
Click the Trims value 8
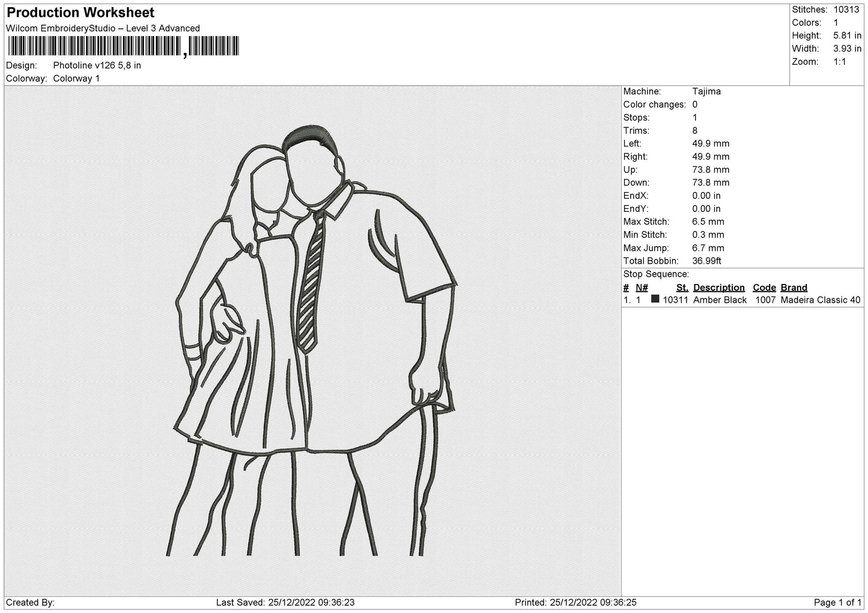[x=695, y=130]
